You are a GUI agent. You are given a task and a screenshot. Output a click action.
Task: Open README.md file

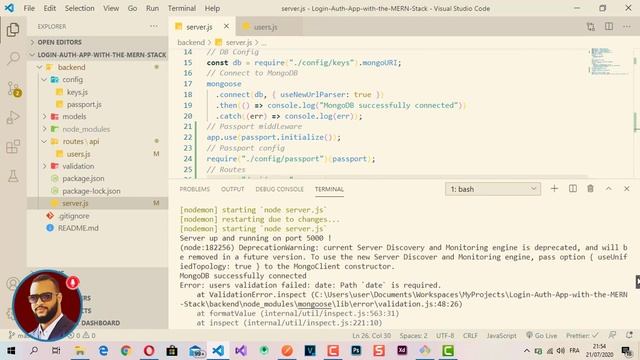pos(98,228)
